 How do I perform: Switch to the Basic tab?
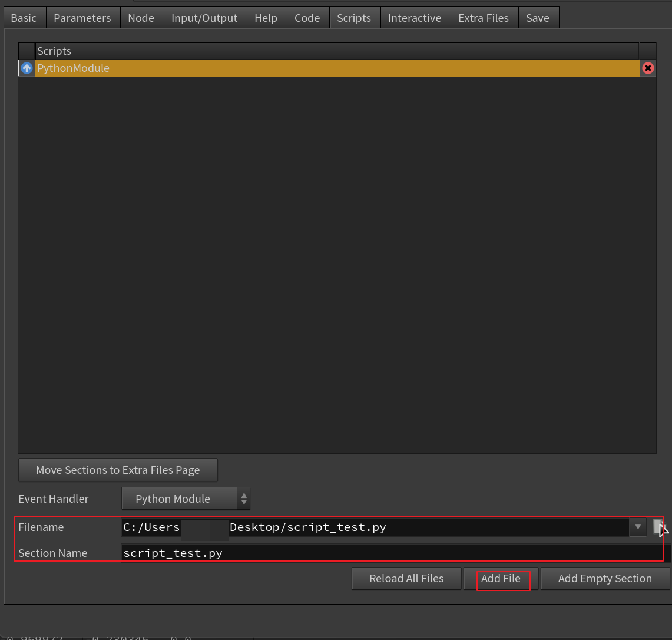pyautogui.click(x=24, y=18)
